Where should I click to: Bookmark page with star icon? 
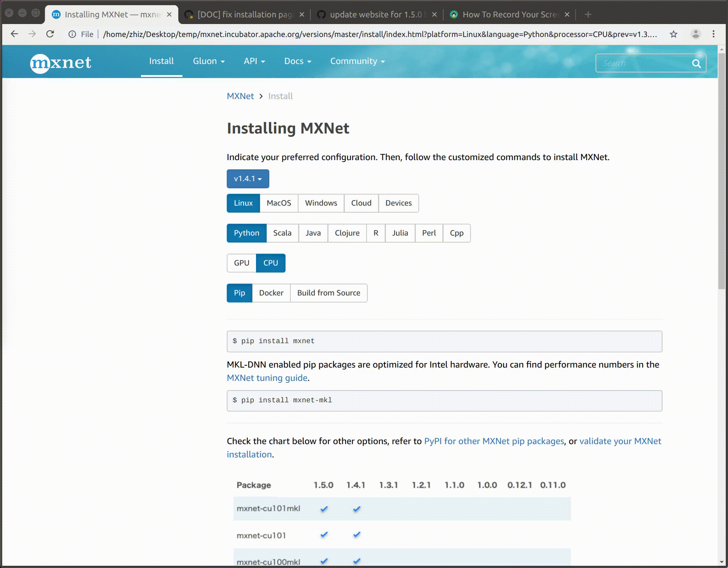pos(673,34)
